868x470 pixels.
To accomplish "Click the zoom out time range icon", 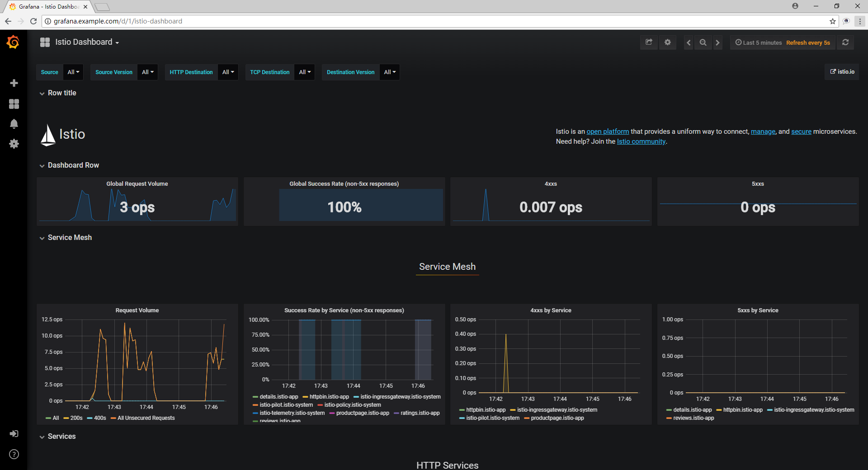I will (703, 42).
